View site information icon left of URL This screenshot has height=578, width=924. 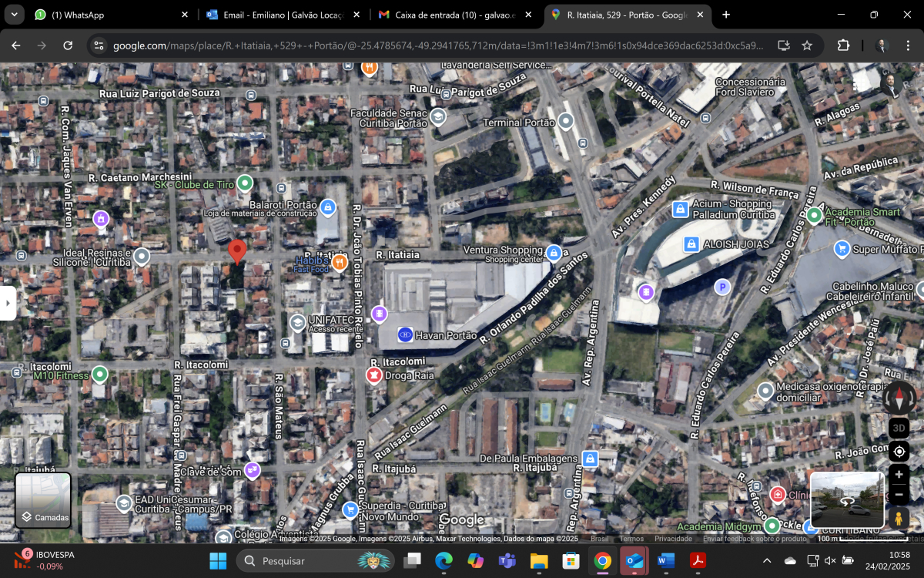99,45
